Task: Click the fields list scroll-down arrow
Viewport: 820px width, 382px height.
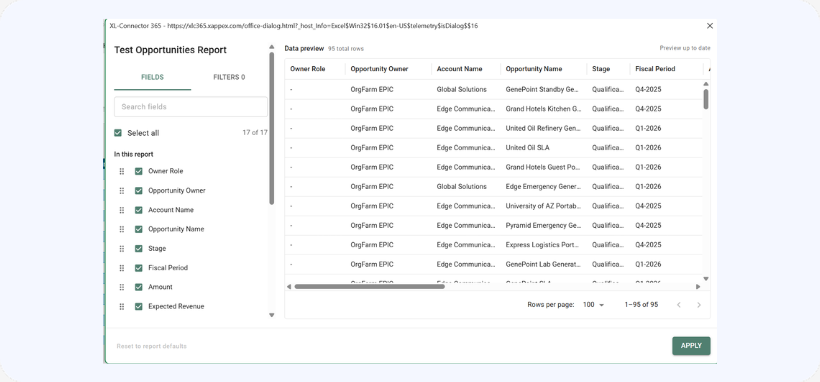Action: tap(271, 314)
